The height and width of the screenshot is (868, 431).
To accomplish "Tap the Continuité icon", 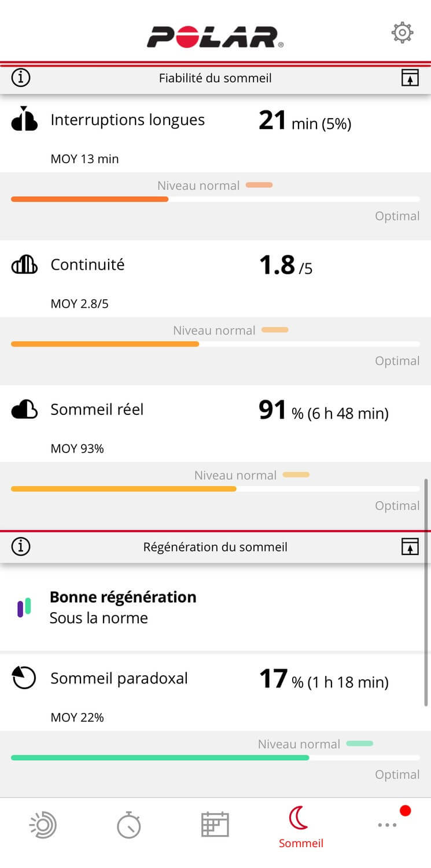I will pyautogui.click(x=24, y=265).
